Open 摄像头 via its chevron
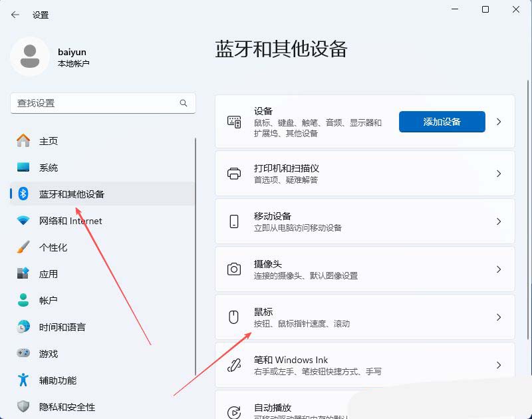This screenshot has height=419, width=532. point(498,269)
